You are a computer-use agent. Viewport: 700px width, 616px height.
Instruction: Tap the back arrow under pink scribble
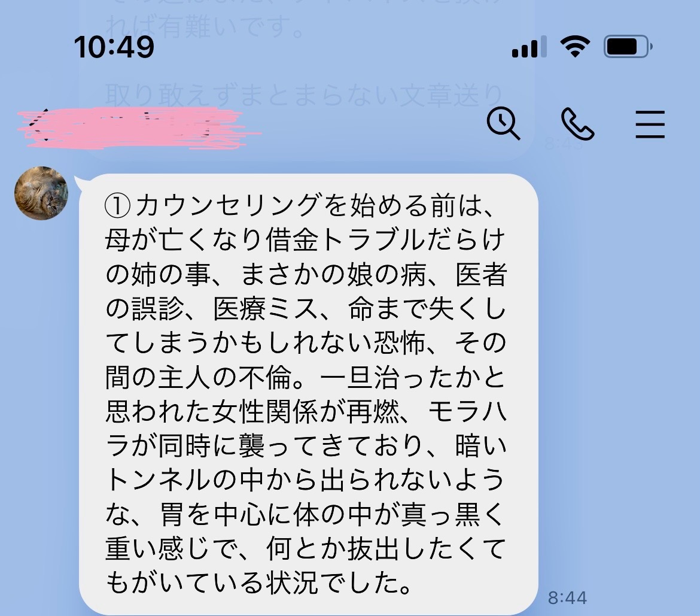[36, 125]
